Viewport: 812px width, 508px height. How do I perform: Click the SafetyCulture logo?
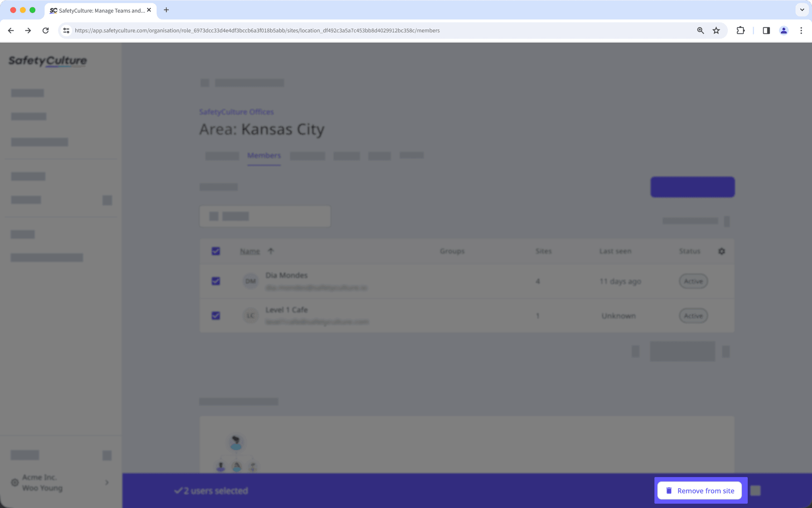[x=47, y=61]
